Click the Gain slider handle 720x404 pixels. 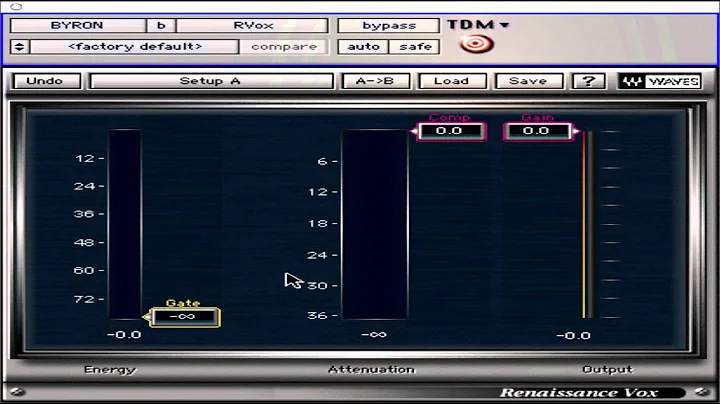pyautogui.click(x=576, y=131)
